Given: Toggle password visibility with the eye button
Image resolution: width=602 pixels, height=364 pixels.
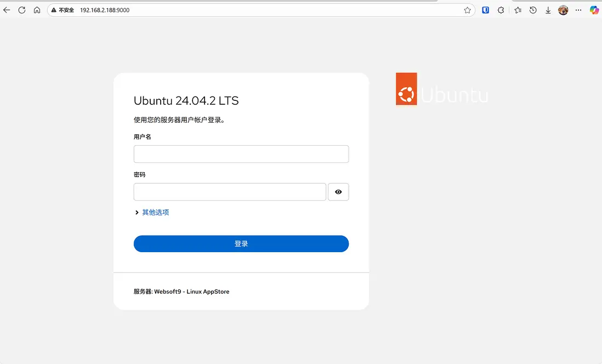Looking at the screenshot, I should [x=338, y=192].
